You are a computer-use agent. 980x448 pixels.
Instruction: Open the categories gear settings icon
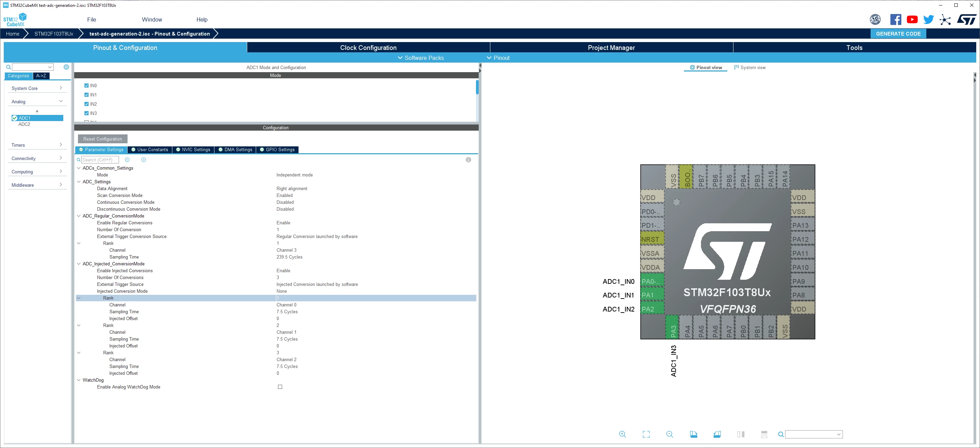point(66,67)
